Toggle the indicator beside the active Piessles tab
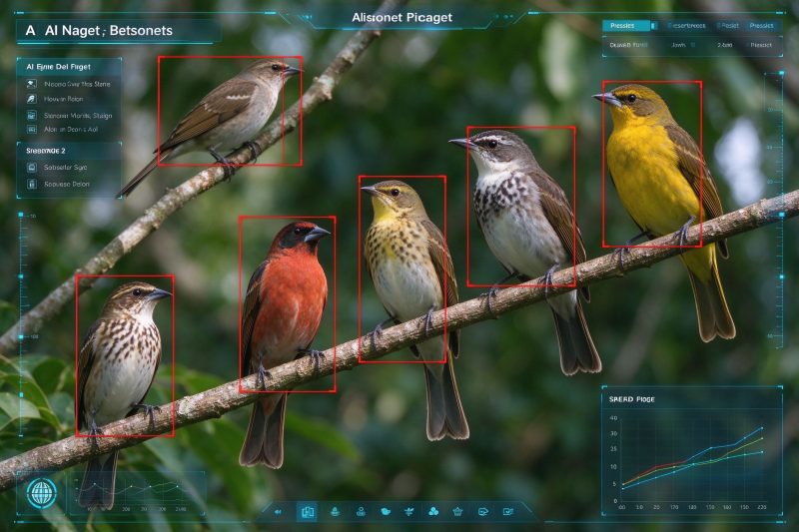 coord(654,26)
